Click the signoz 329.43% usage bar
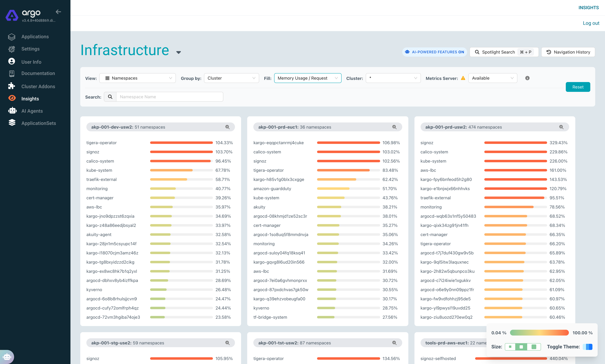This screenshot has height=364, width=605. (x=515, y=143)
